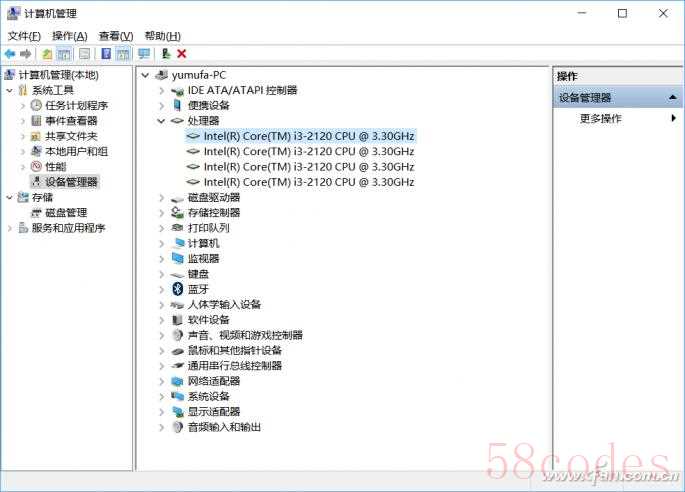This screenshot has width=685, height=492.
Task: Collapse the 存储 node in left tree
Action: coord(10,197)
